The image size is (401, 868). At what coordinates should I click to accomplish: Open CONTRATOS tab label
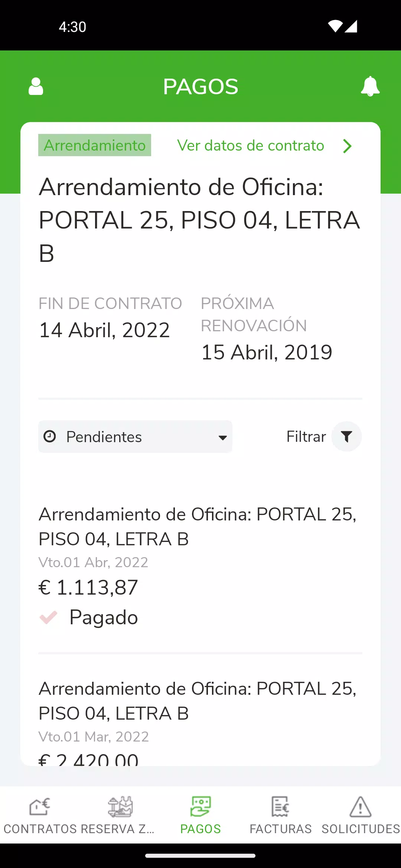(40, 829)
